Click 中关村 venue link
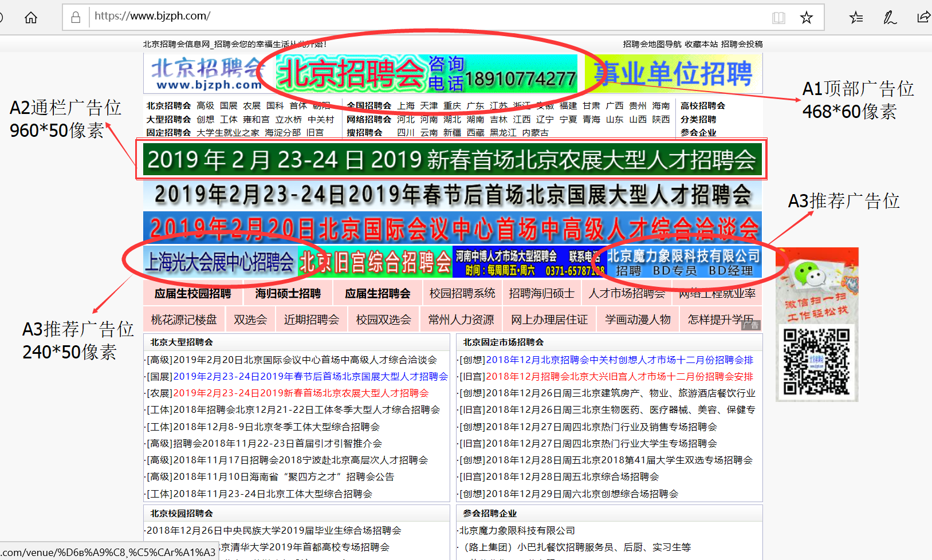The image size is (932, 560). [321, 120]
